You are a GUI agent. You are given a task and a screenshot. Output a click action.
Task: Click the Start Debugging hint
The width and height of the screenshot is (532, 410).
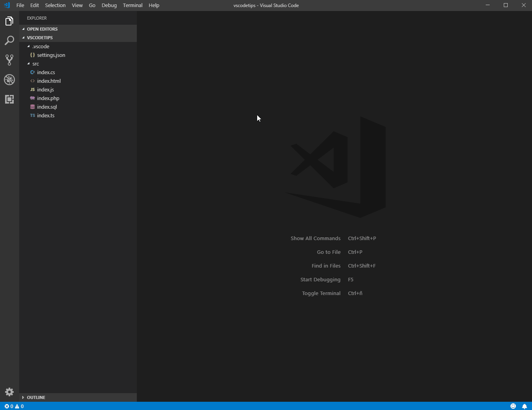pos(320,279)
